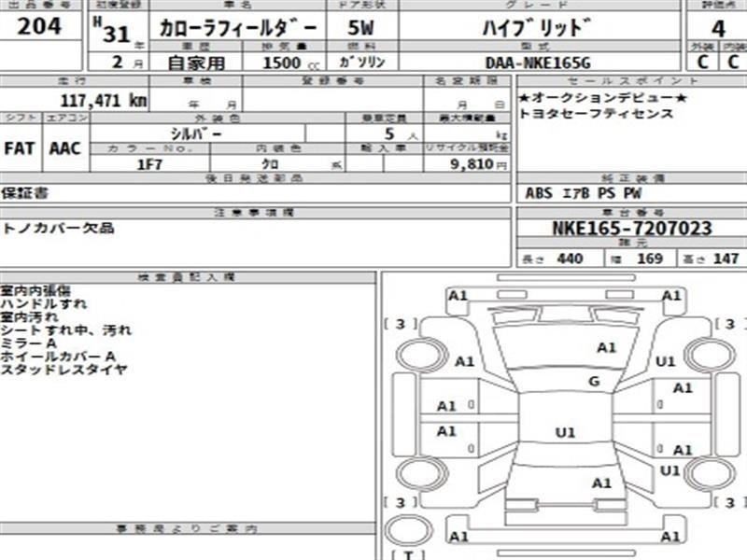Select the equipment line ABS エアB PS PW

(x=583, y=193)
